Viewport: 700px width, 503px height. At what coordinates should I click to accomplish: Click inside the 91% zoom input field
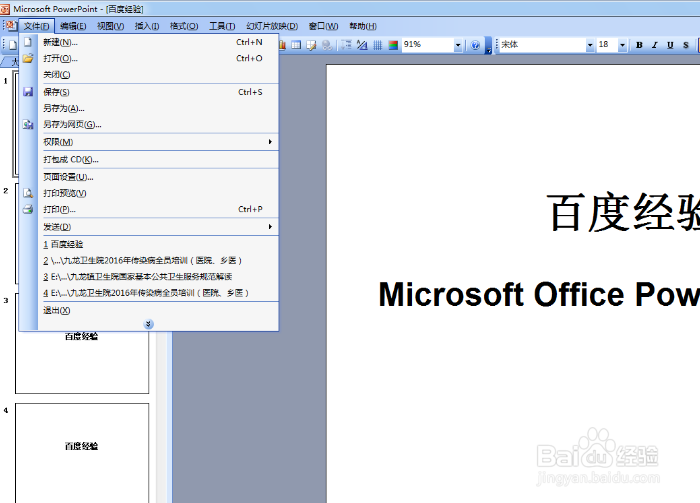(x=427, y=45)
